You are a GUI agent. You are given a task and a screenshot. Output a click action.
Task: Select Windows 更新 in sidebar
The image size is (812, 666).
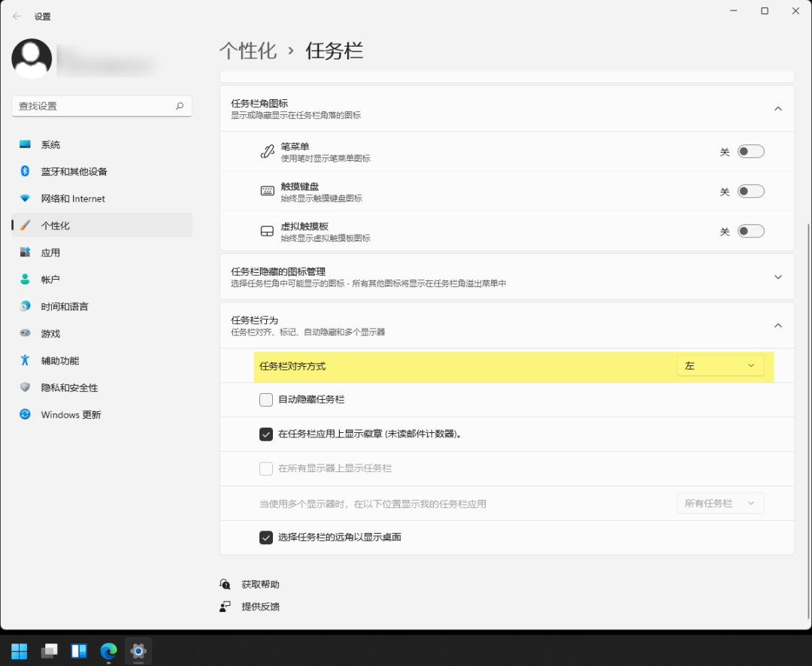point(71,415)
